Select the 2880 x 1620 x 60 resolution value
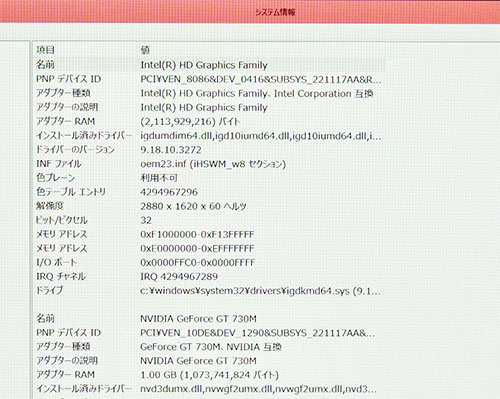 [193, 206]
